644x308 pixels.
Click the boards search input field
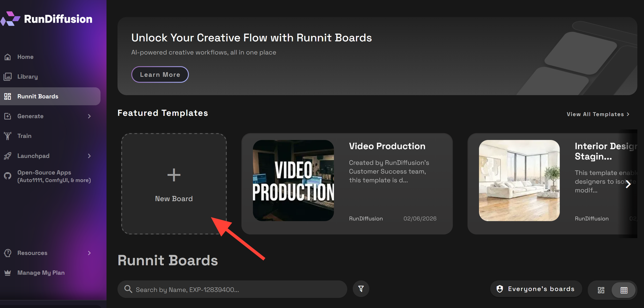click(x=232, y=289)
